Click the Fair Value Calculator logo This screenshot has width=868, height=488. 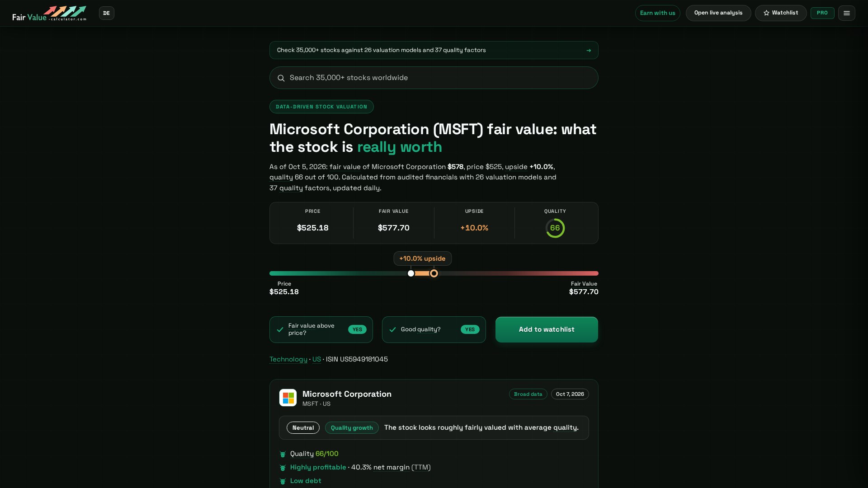click(x=49, y=13)
